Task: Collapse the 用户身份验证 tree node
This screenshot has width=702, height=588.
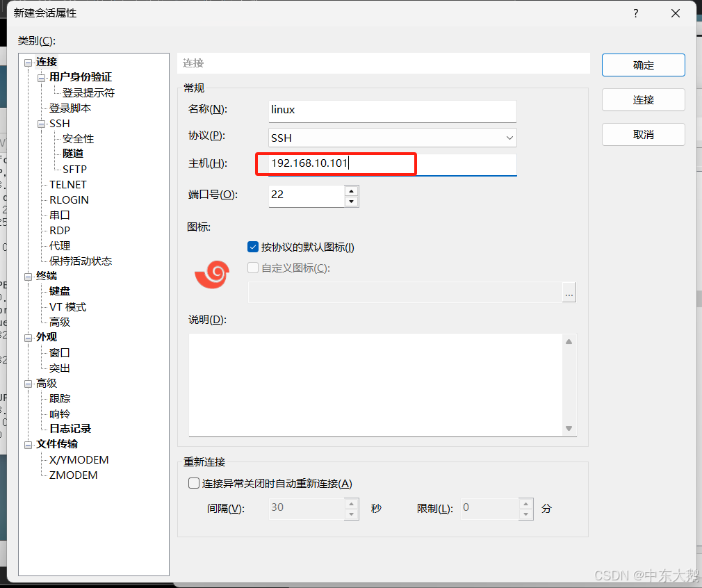Action: point(42,77)
